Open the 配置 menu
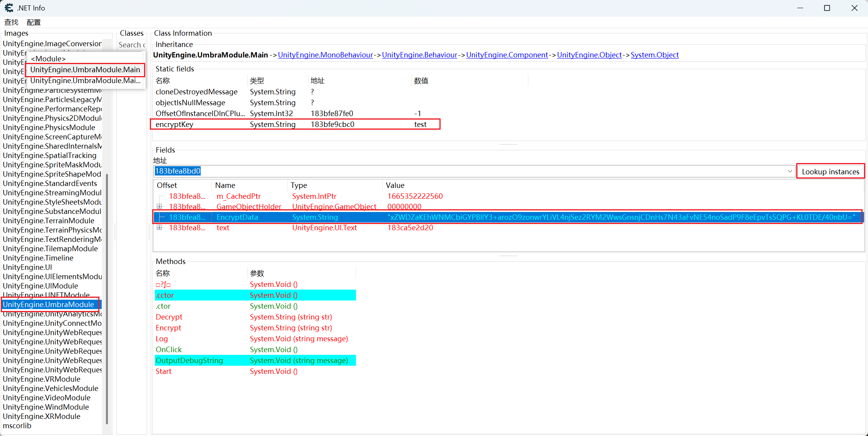 click(34, 22)
